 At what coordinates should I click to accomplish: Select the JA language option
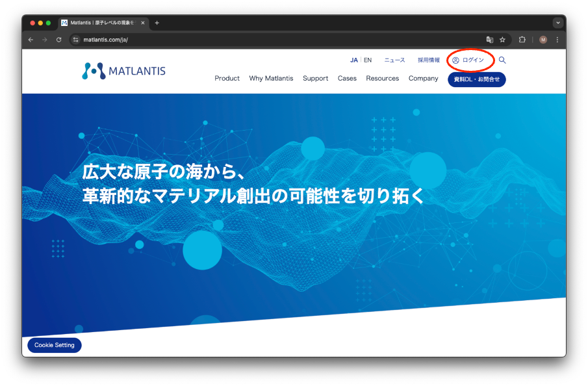(x=353, y=60)
